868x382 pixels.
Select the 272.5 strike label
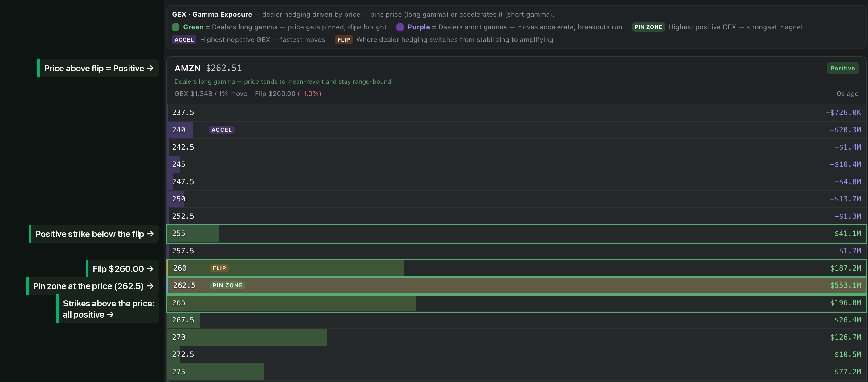[183, 354]
